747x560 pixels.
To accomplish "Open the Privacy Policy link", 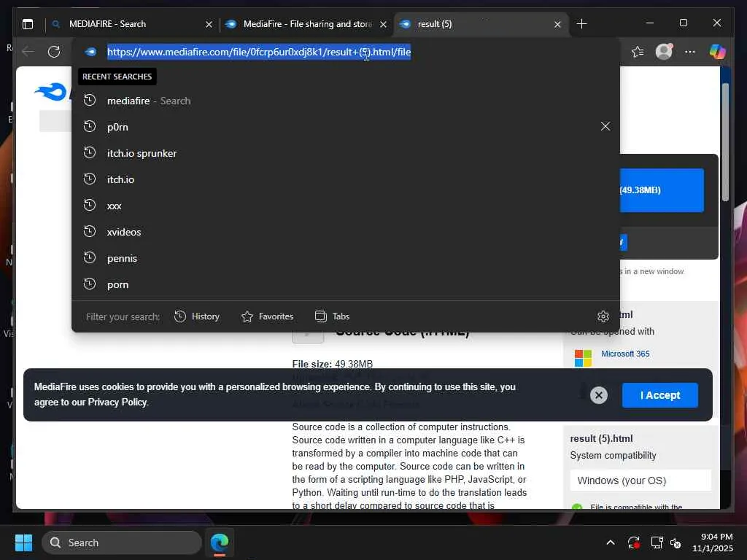I will 117,402.
